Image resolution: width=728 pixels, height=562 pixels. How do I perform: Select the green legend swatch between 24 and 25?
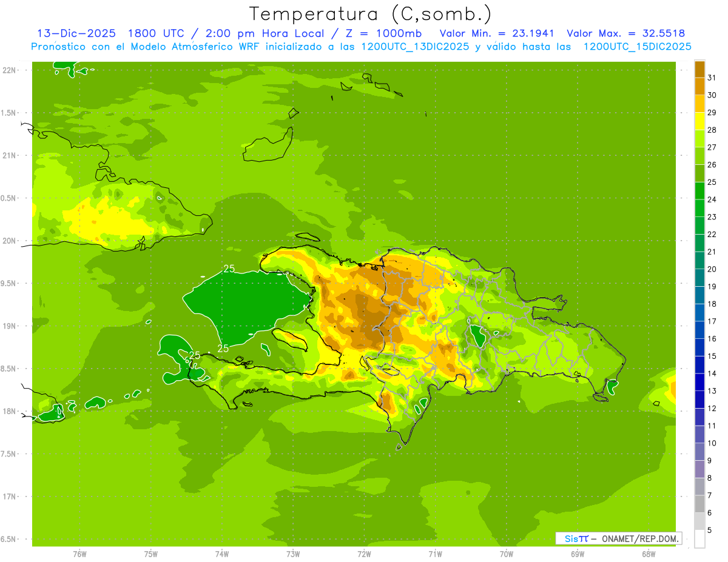coord(699,190)
